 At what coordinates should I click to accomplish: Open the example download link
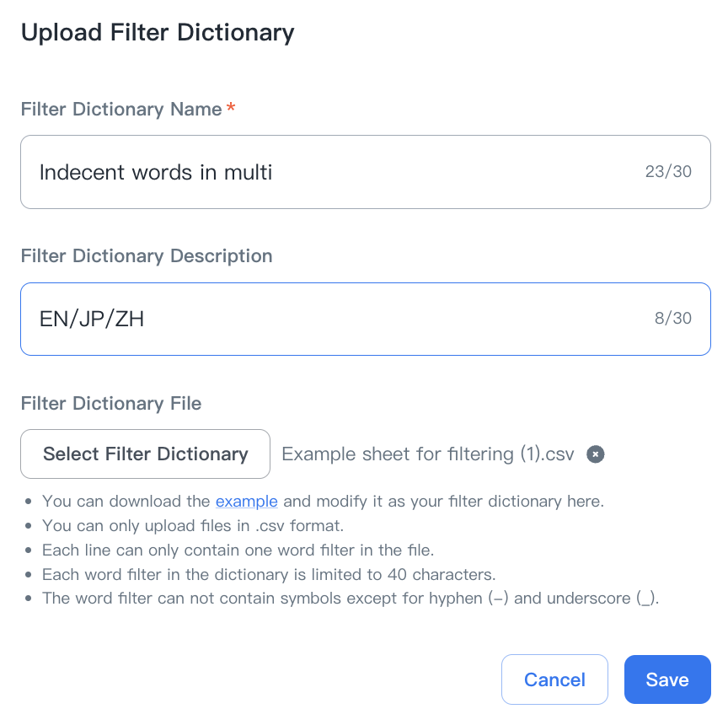pyautogui.click(x=246, y=502)
